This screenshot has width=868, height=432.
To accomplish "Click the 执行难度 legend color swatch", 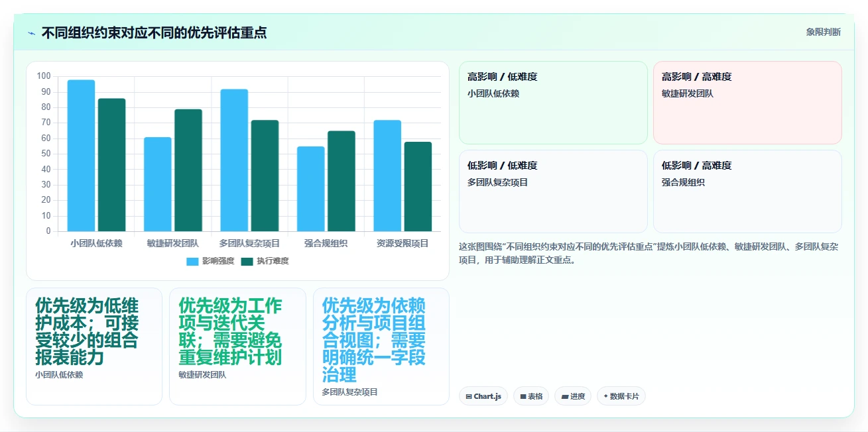I will tap(247, 261).
